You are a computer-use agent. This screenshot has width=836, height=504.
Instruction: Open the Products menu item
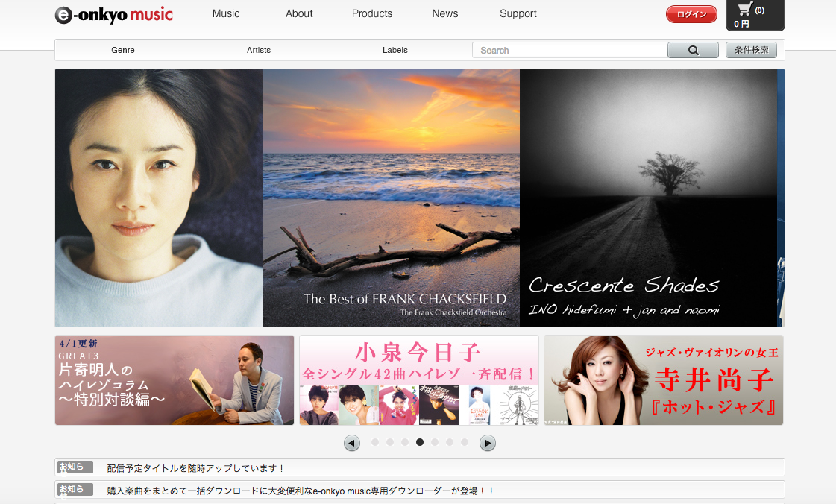pos(372,13)
